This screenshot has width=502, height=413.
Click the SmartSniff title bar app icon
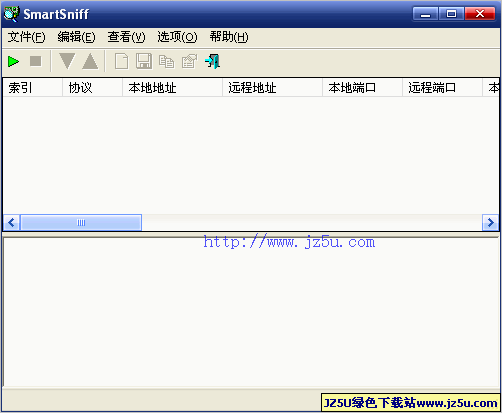(12, 14)
